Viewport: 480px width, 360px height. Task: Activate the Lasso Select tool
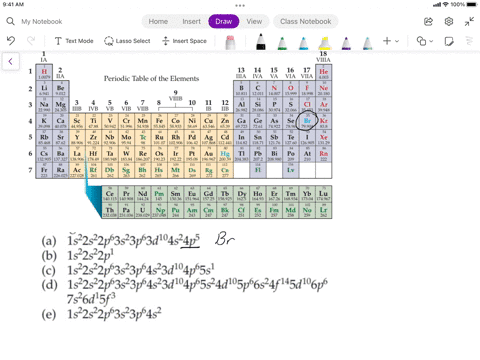[x=127, y=41]
